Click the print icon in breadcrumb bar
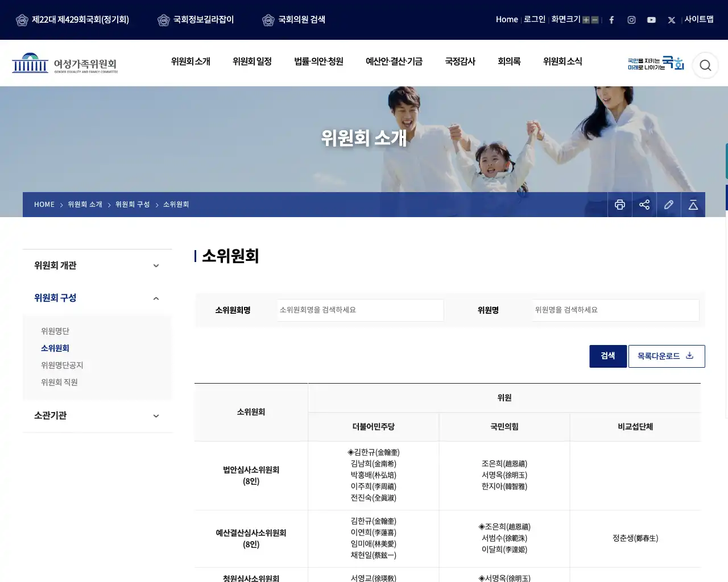 (620, 205)
